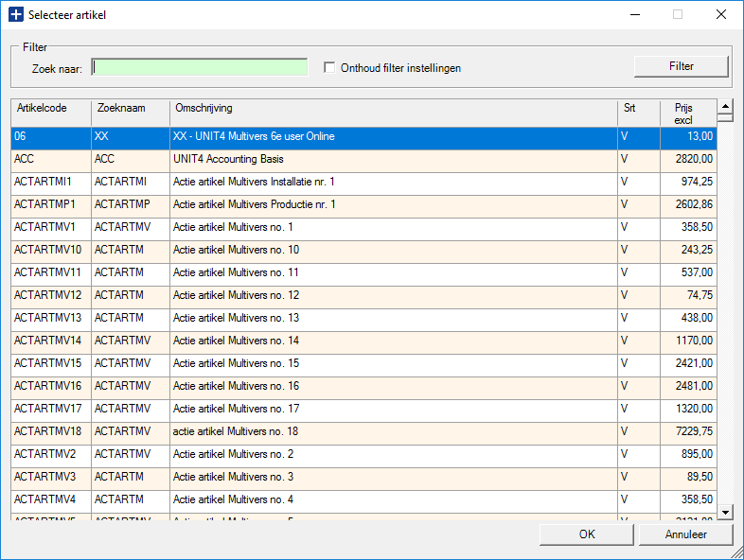This screenshot has width=744, height=560.
Task: Click price 2481,00 cell
Action: click(688, 387)
